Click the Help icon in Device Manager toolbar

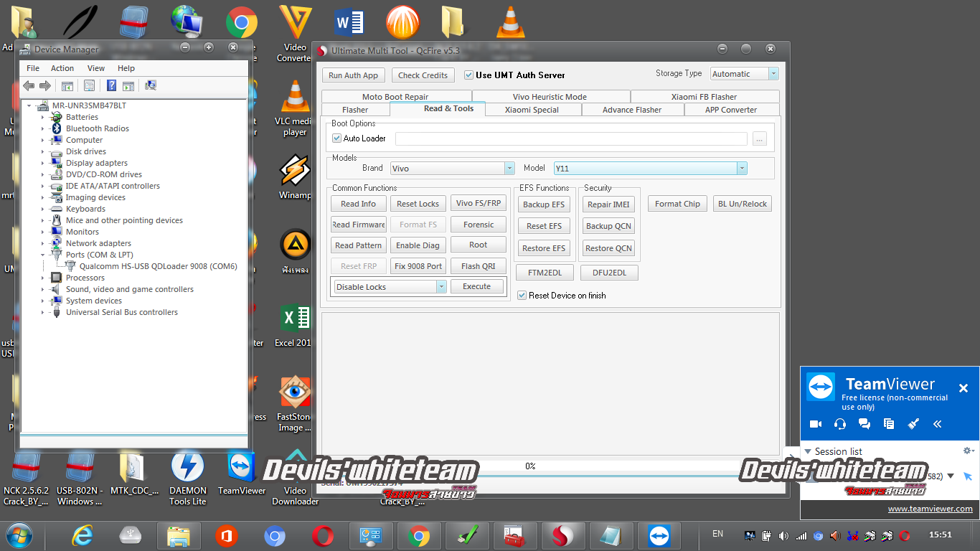pos(111,85)
